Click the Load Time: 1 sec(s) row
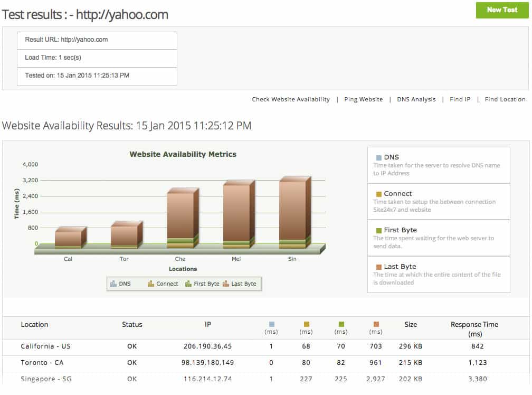Screen dimensions: 532x395 tap(97, 59)
